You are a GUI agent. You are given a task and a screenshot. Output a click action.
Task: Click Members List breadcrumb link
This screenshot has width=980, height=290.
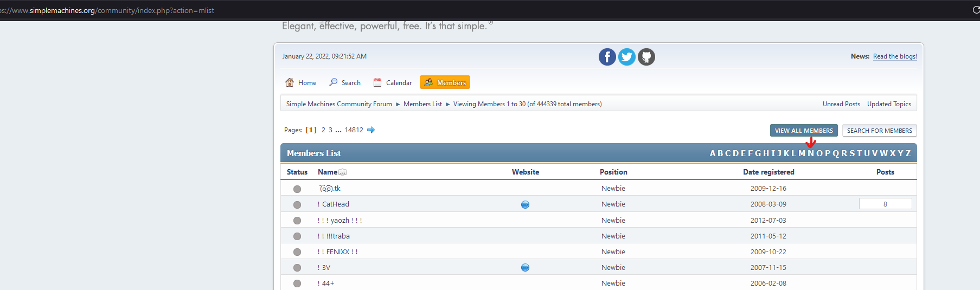pos(422,104)
